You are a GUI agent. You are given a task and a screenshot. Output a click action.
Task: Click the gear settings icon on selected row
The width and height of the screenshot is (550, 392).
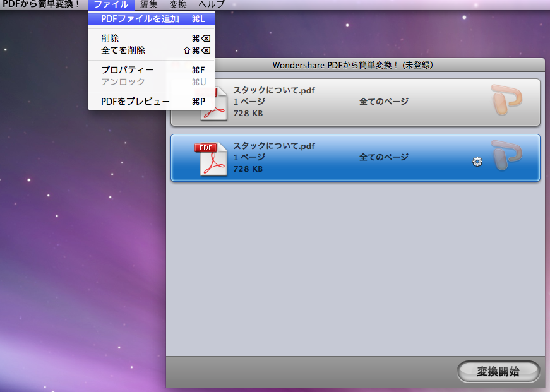(477, 162)
